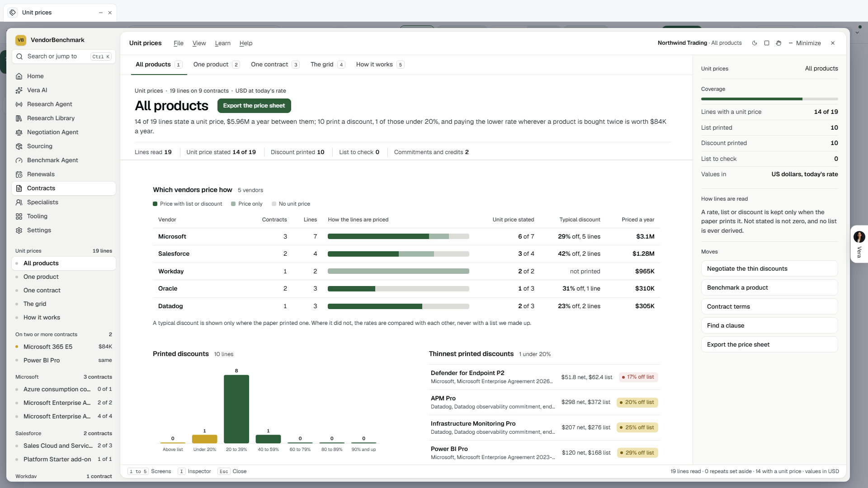Viewport: 868px width, 488px height.
Task: Open the Learn menu
Action: click(222, 43)
